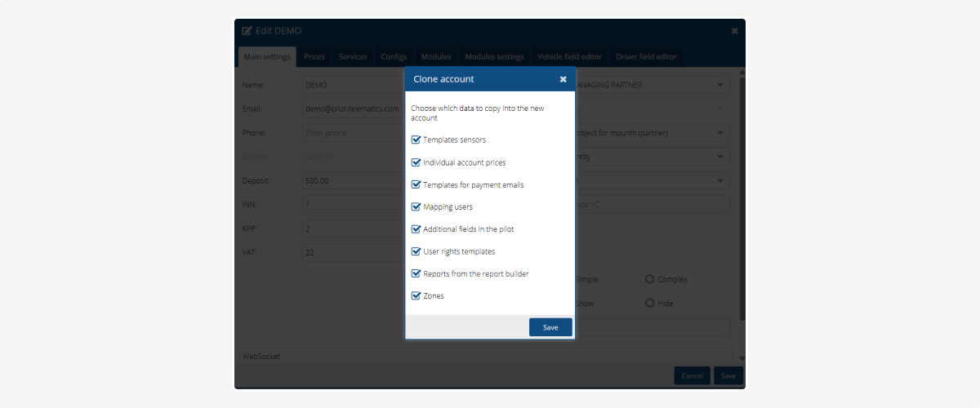
Task: Click the Deposit input field
Action: click(x=351, y=180)
